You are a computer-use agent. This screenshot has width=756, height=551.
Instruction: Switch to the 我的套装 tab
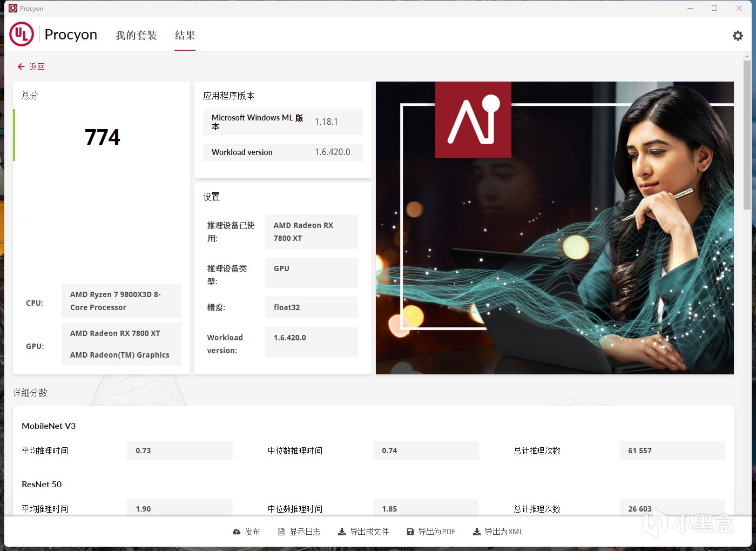click(x=136, y=35)
